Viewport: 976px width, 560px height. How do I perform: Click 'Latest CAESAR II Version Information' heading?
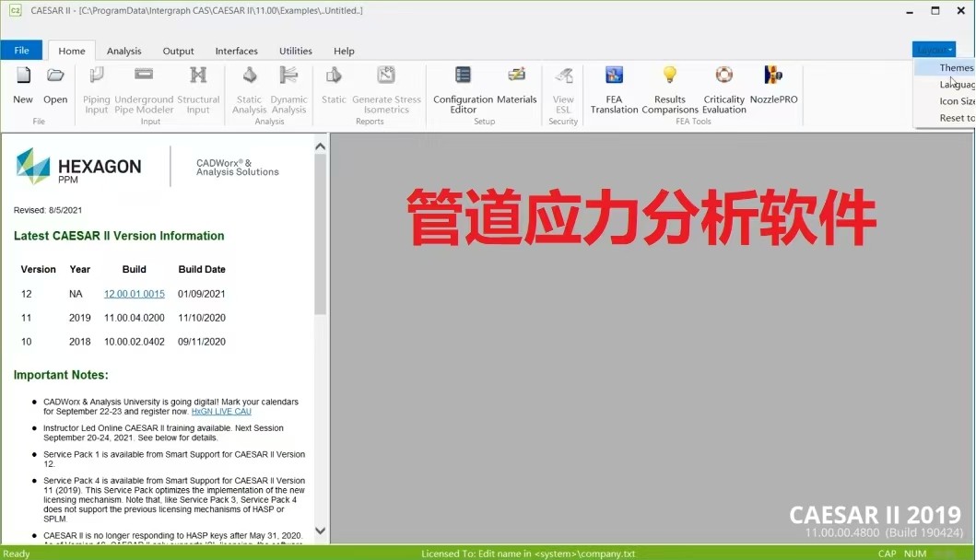tap(119, 236)
